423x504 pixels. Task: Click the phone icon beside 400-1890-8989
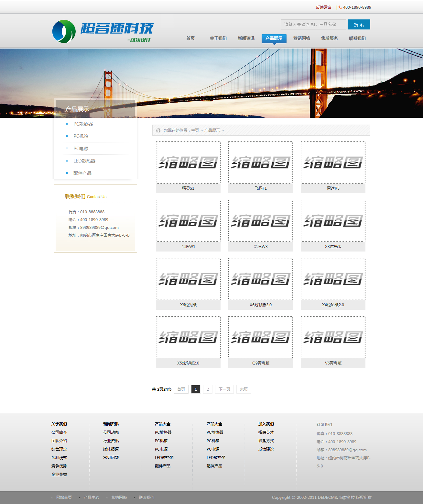coord(340,7)
